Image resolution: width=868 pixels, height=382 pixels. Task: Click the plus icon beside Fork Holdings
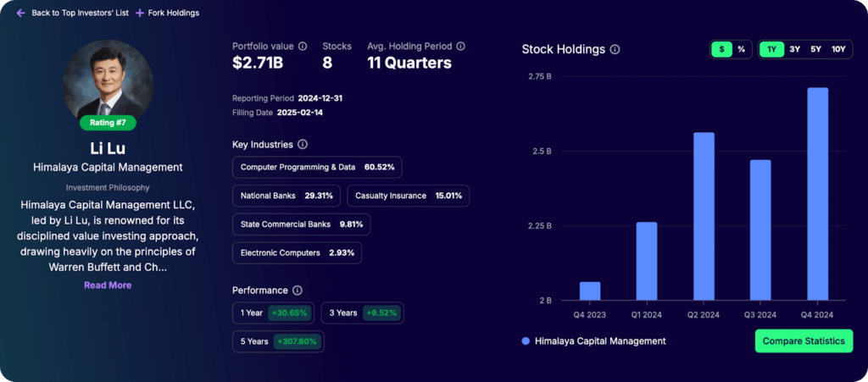click(140, 13)
